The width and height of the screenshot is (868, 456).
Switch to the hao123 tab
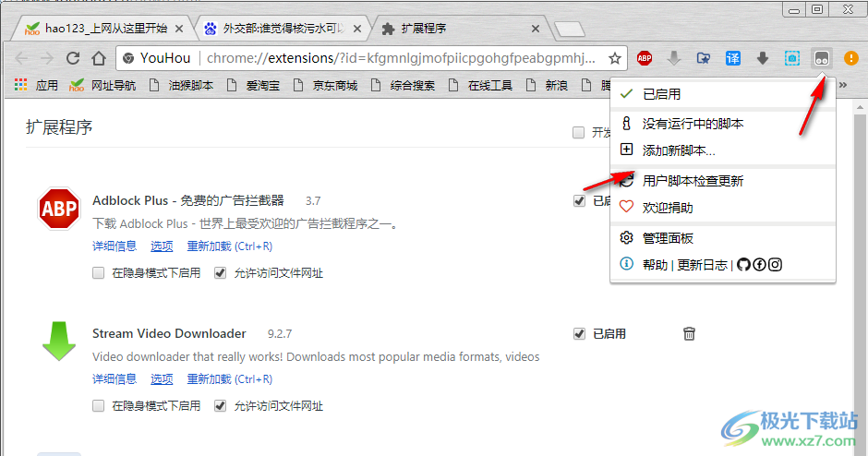pyautogui.click(x=102, y=29)
